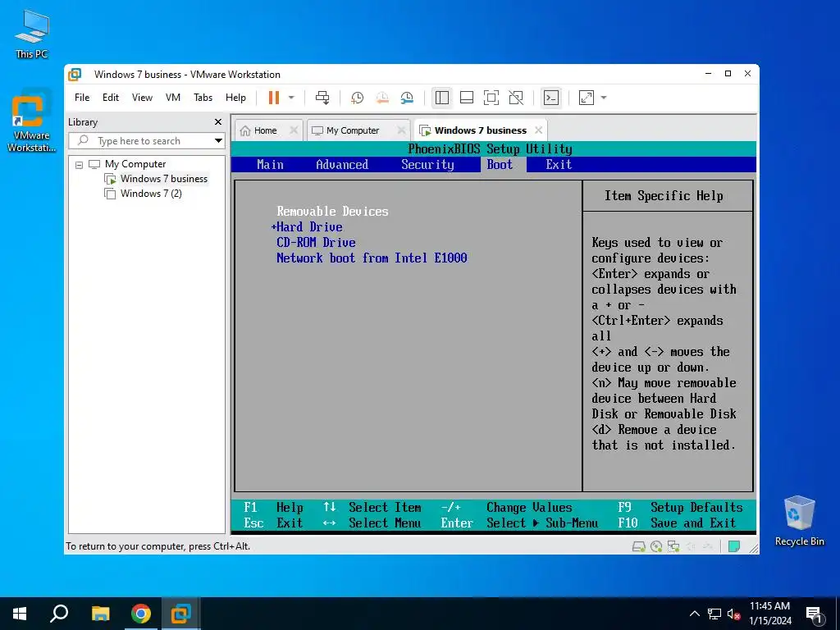Pause the virtual machine from the toolbar
Viewport: 840px width, 630px height.
pyautogui.click(x=274, y=98)
